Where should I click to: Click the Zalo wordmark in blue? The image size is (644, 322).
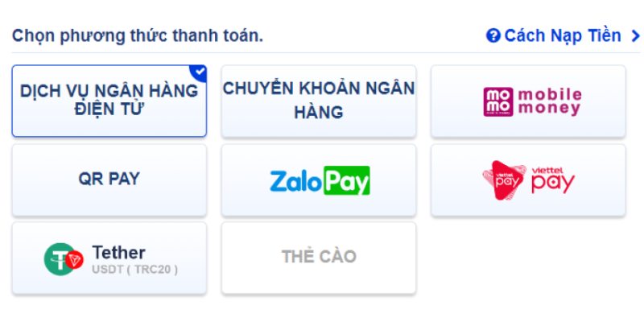tap(295, 180)
